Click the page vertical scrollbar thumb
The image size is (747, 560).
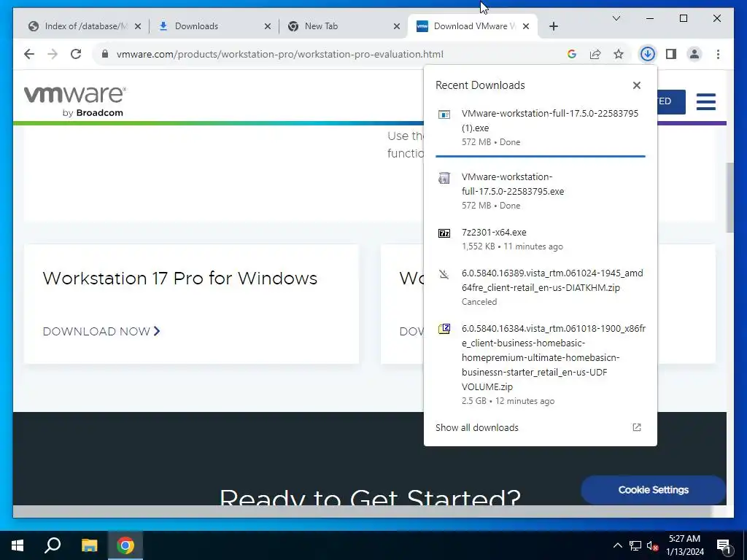tap(729, 198)
